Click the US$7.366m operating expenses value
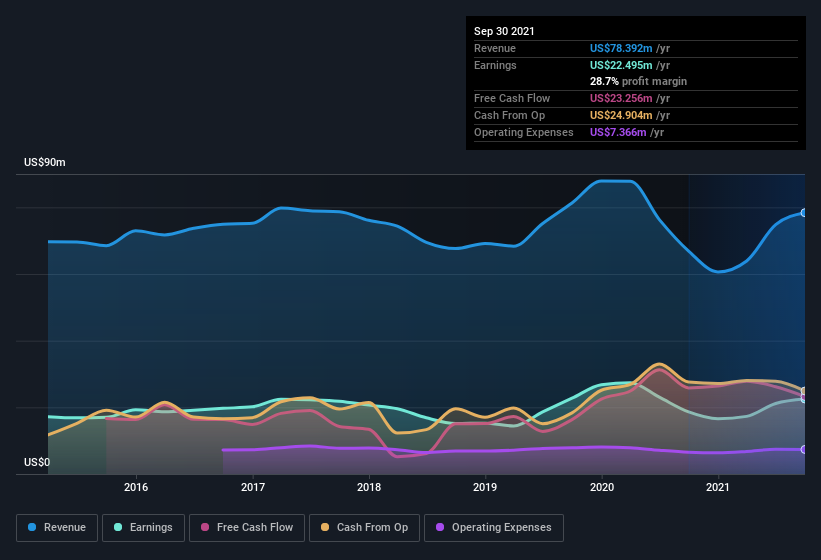The image size is (821, 560). tap(618, 132)
